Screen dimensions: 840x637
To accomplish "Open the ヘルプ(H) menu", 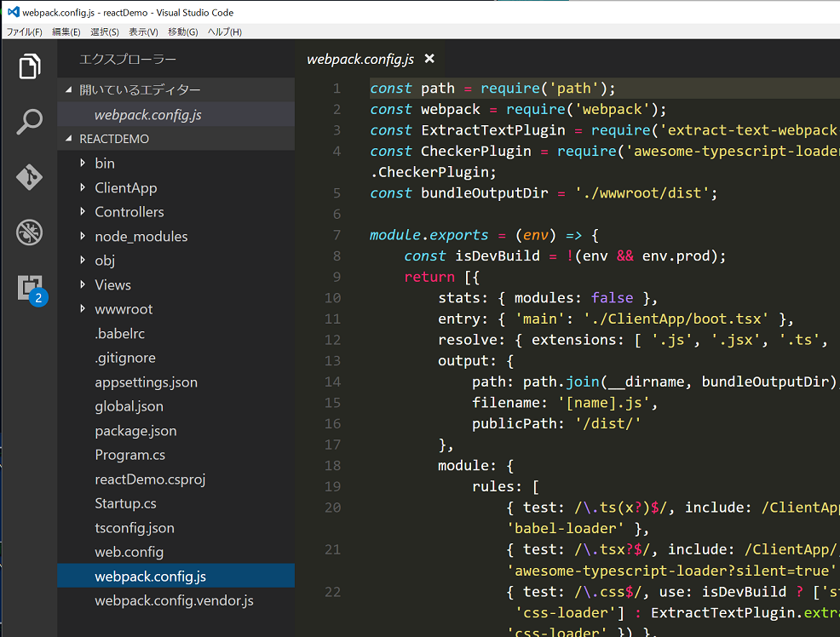I will pos(224,32).
